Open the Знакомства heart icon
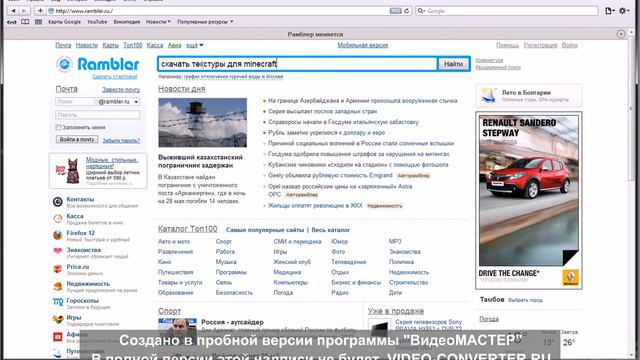 coord(58,251)
